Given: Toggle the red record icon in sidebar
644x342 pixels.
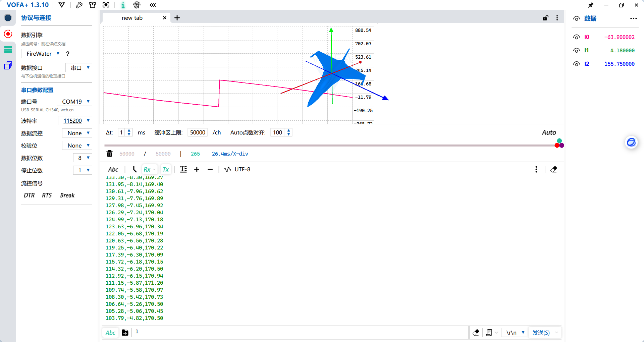Looking at the screenshot, I should click(x=8, y=34).
